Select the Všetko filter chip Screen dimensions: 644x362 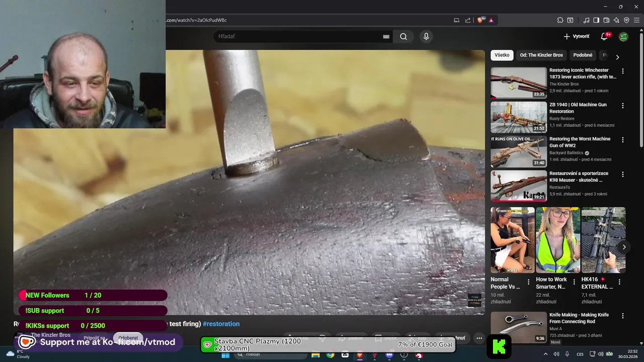[502, 55]
